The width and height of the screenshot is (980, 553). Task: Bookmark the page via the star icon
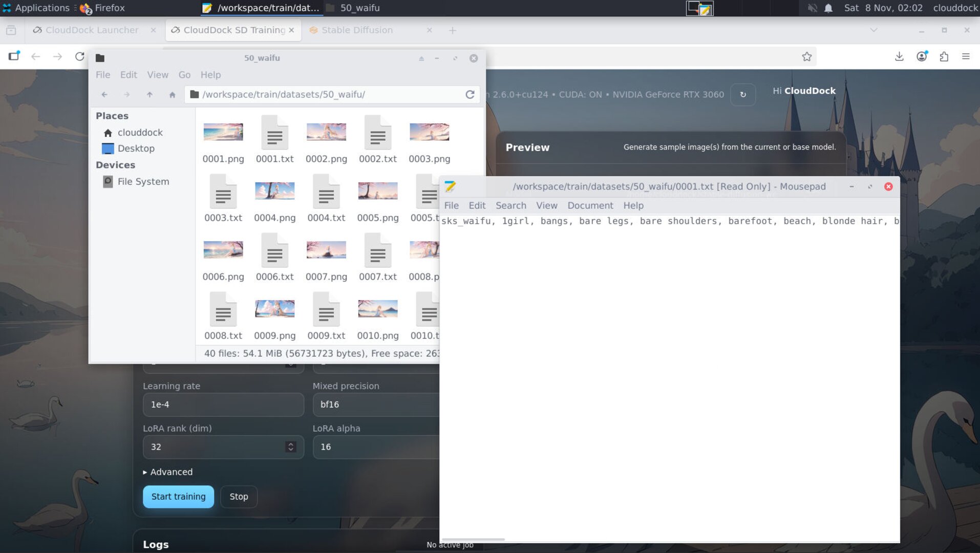[x=807, y=56]
